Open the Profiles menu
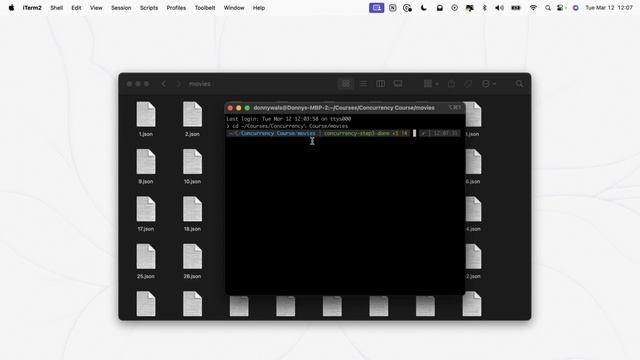The width and height of the screenshot is (640, 360). pos(176,8)
